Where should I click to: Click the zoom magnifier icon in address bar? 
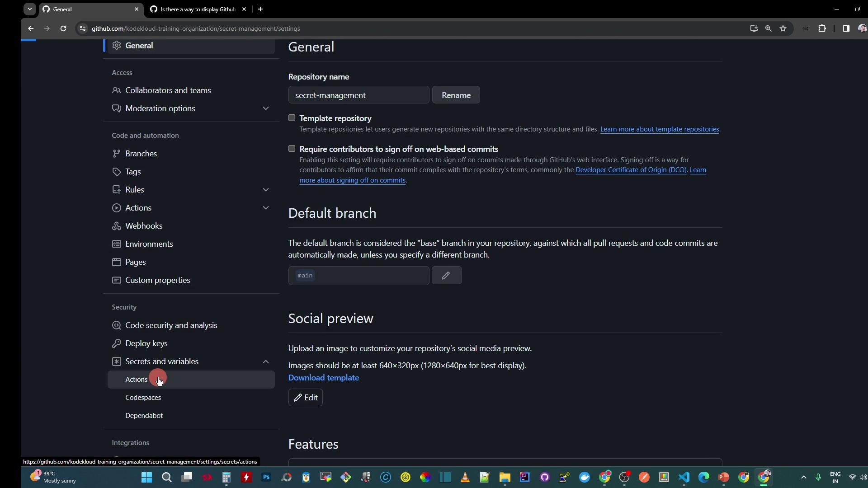(x=768, y=28)
